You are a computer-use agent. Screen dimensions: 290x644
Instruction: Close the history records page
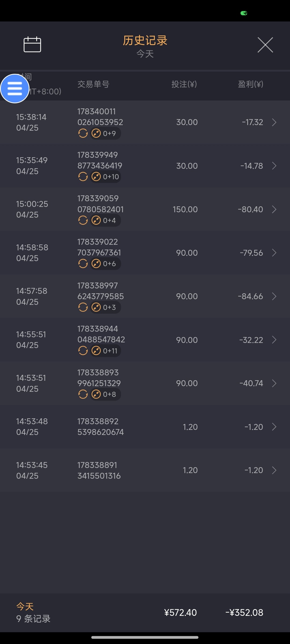tap(265, 45)
